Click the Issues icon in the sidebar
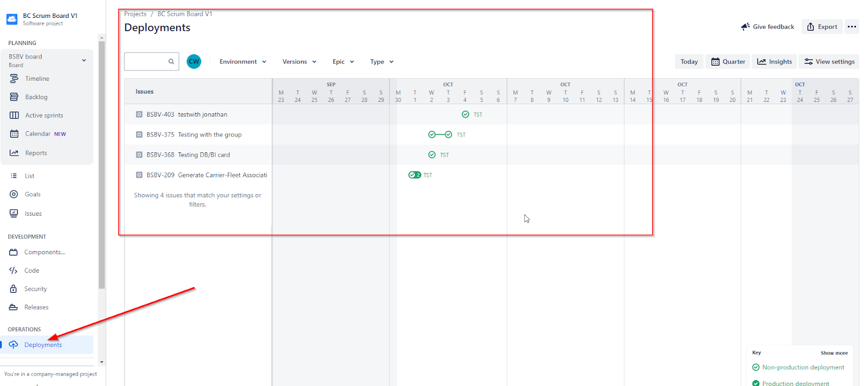 (x=14, y=214)
